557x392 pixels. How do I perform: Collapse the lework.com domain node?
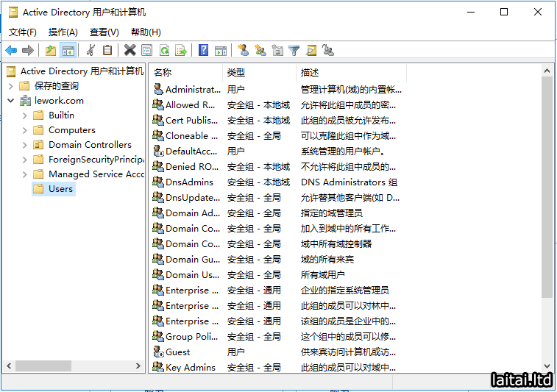click(x=11, y=101)
